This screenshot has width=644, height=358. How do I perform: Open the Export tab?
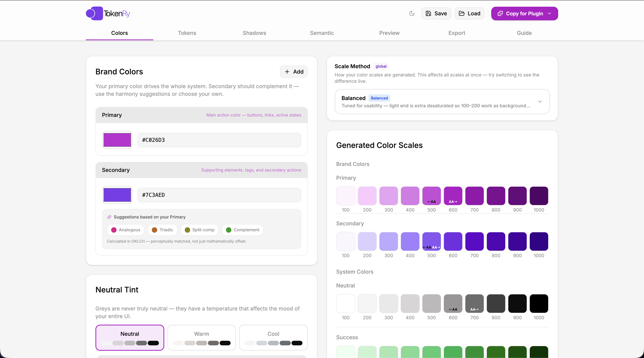click(457, 33)
